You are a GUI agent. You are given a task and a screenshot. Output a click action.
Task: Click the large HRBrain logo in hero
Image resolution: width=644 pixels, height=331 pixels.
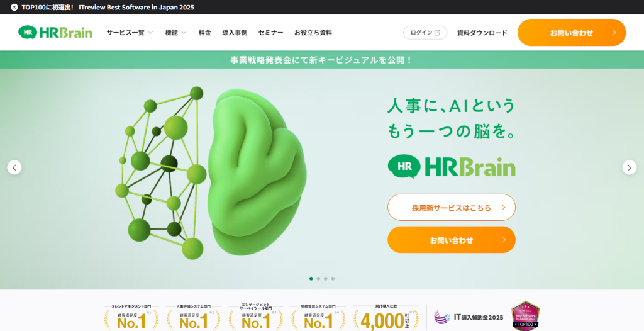coord(452,166)
